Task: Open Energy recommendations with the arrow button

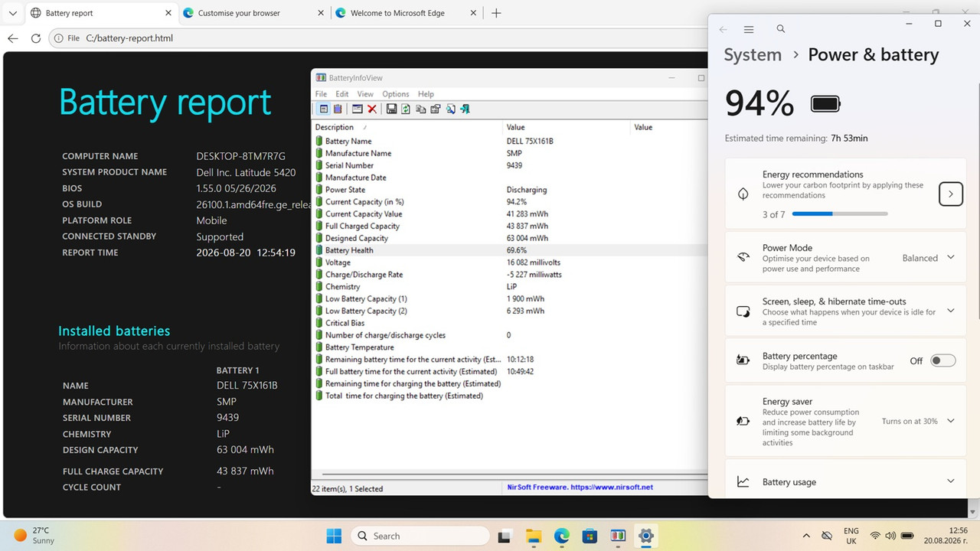Action: [951, 194]
